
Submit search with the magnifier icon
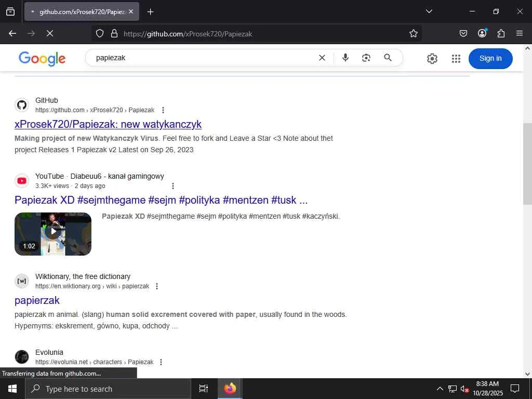[388, 58]
